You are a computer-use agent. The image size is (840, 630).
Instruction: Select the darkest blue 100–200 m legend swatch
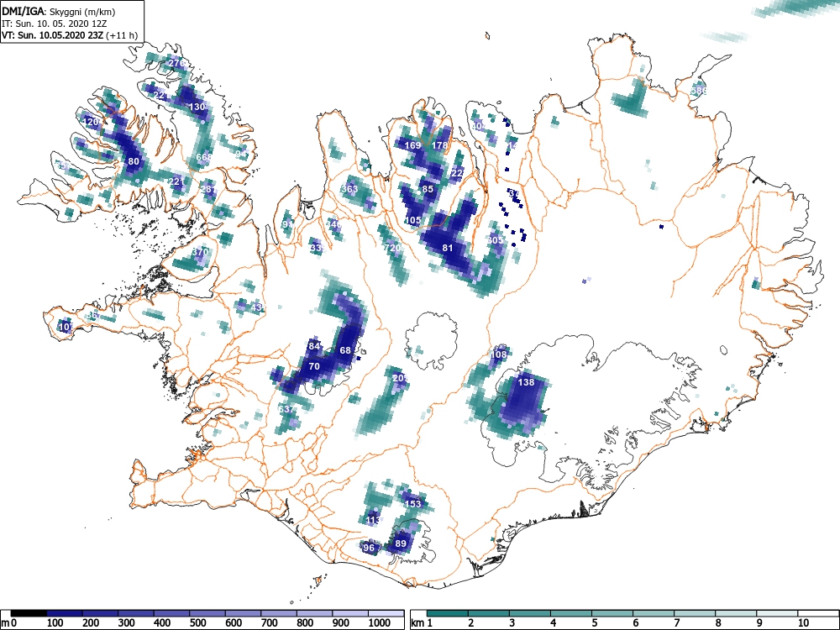[x=65, y=613]
